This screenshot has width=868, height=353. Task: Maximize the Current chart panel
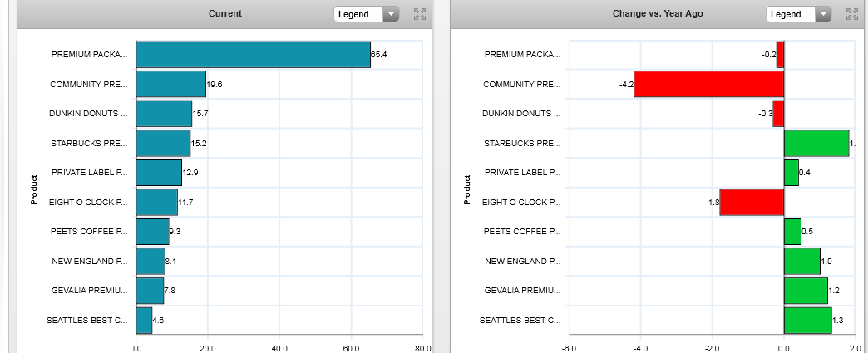[x=419, y=14]
